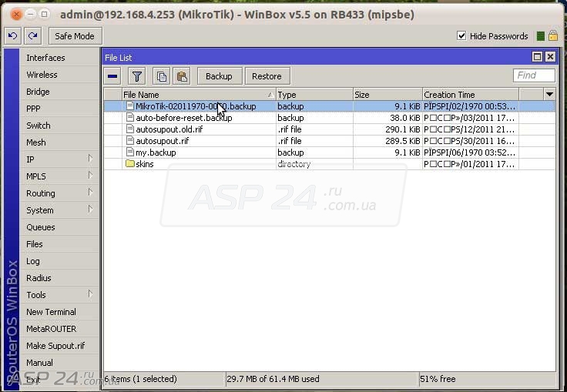Select the skins directory name

145,164
